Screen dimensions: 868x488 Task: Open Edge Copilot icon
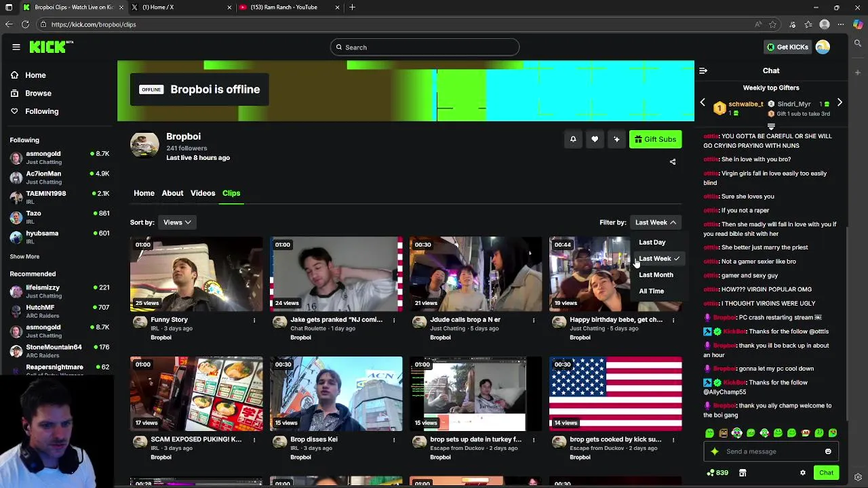click(857, 24)
